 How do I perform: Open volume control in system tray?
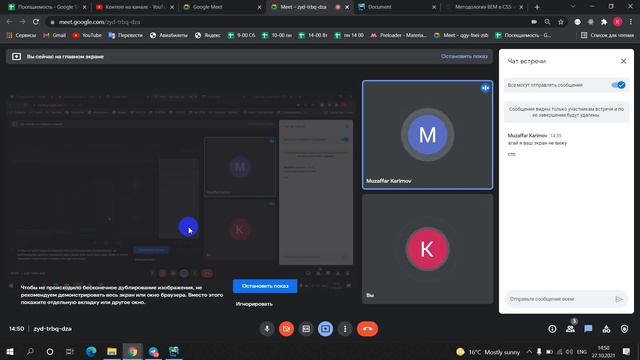pyautogui.click(x=570, y=352)
